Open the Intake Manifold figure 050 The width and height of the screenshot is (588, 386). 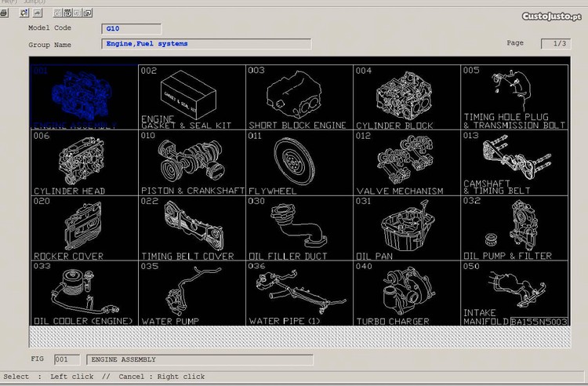click(x=514, y=293)
